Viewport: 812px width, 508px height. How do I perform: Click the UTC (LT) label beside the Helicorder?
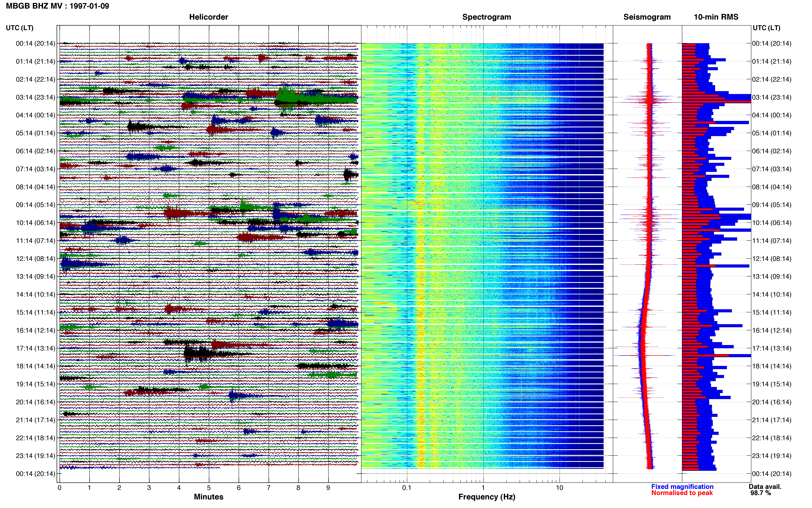(20, 28)
